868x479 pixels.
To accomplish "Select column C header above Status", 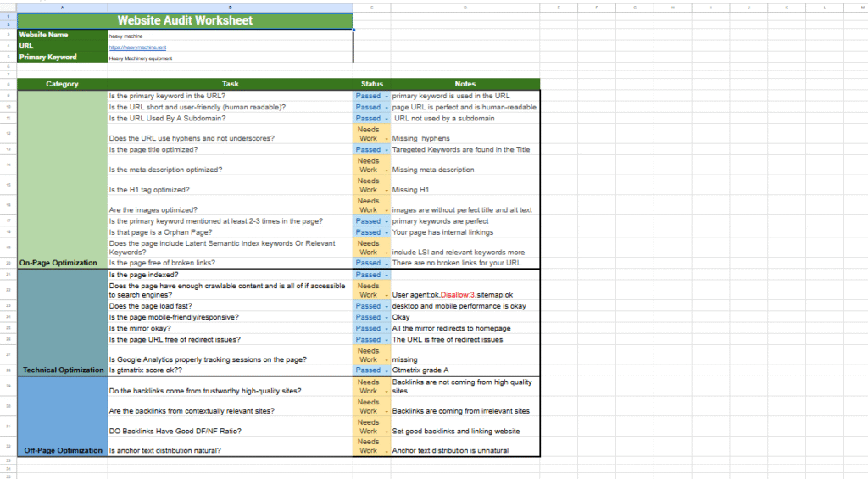I will 371,8.
